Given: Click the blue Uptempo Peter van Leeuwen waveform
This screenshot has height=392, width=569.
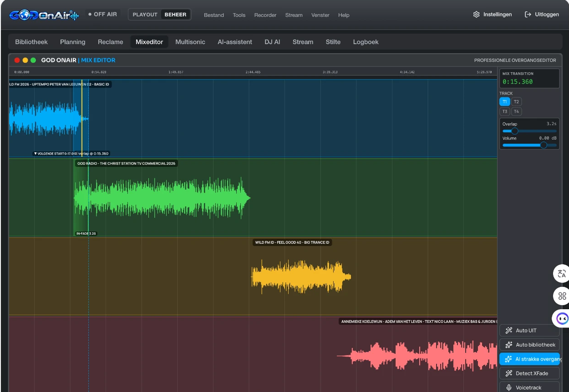Looking at the screenshot, I should point(49,119).
